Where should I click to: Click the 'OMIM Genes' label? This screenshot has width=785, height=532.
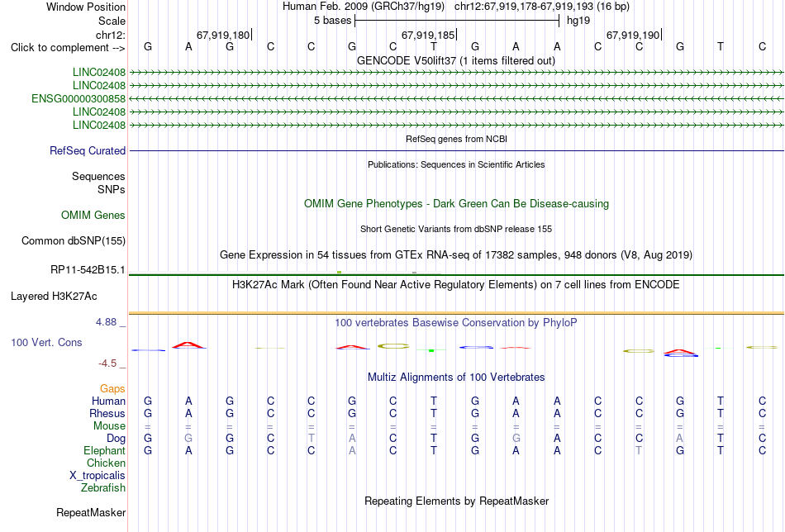[93, 216]
